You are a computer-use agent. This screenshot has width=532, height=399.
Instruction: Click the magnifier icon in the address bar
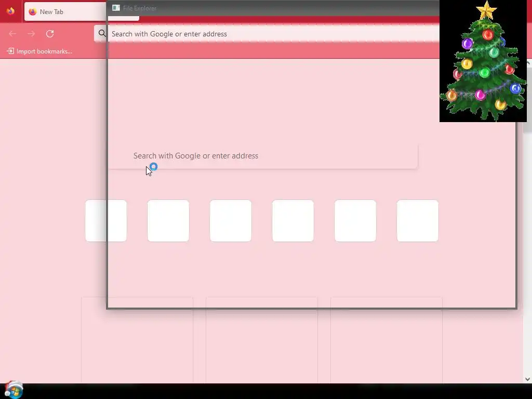coord(102,33)
